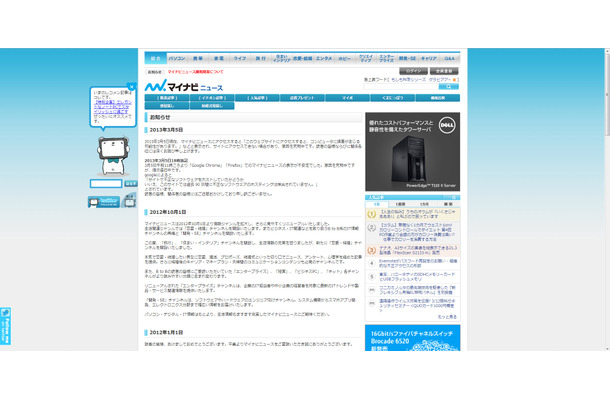610x400 pixels.
Task: Select the エンタープライズ category tab
Action: coord(387,58)
